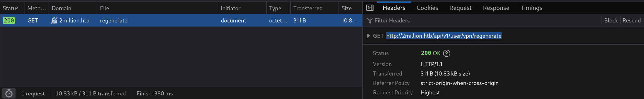Click the green 200 status badge
The width and height of the screenshot is (644, 99).
click(x=9, y=20)
